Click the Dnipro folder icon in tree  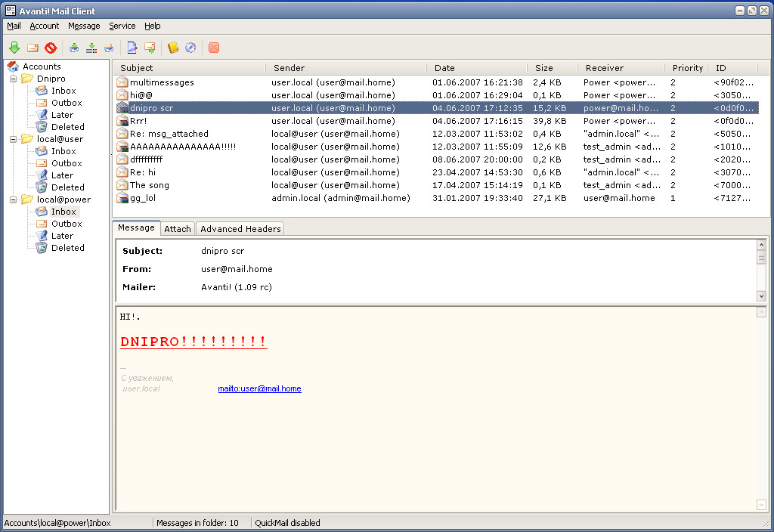click(x=27, y=79)
